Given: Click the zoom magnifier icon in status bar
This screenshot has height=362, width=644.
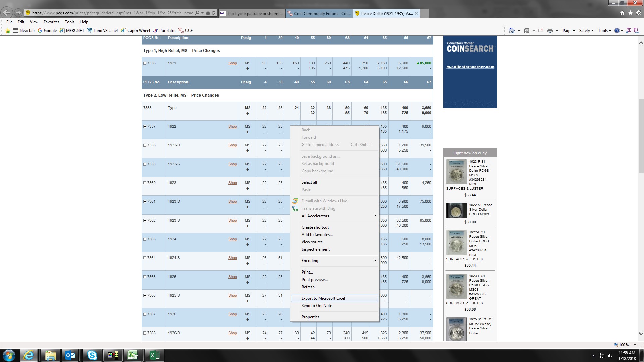Looking at the screenshot, I should coord(616,345).
